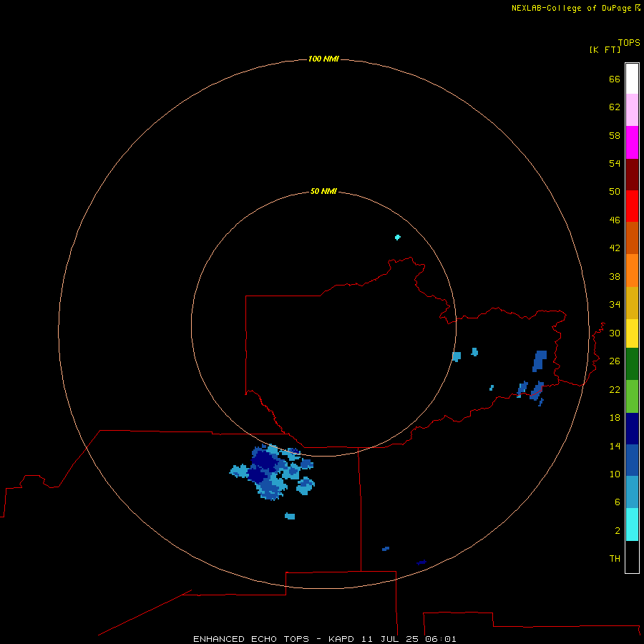Click the legend value 6
The height and width of the screenshot is (644, 644).
point(618,502)
